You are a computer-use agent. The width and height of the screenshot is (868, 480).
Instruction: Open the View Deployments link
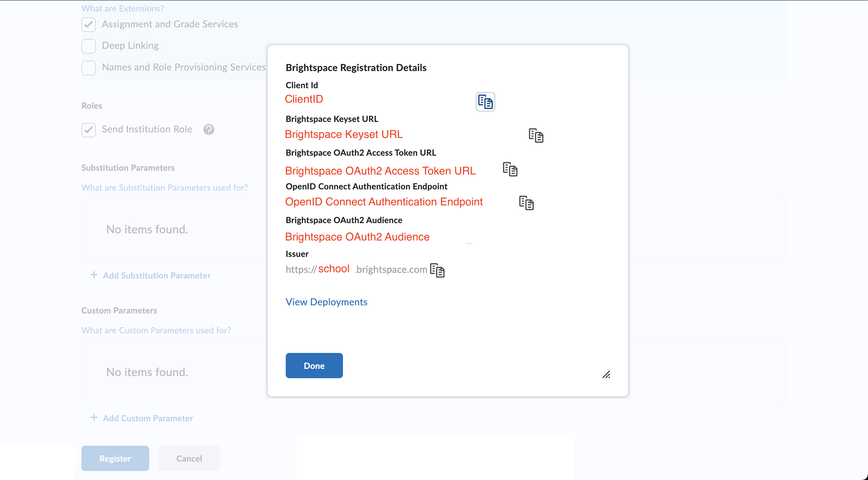click(326, 302)
